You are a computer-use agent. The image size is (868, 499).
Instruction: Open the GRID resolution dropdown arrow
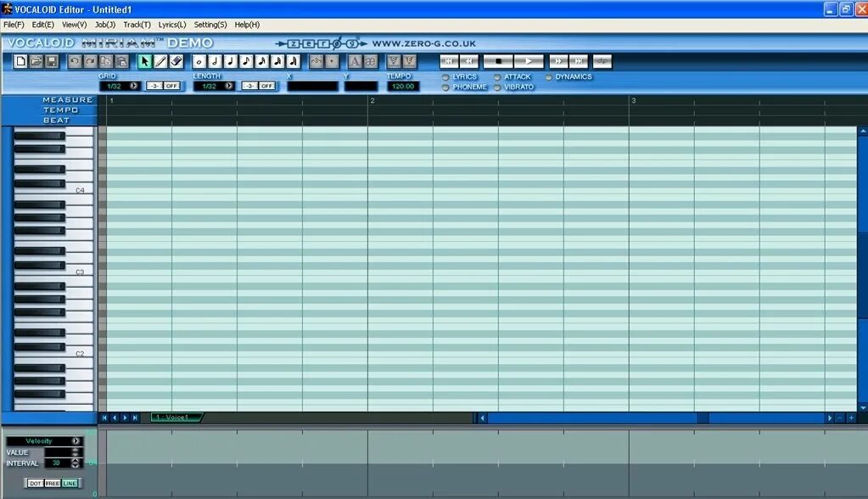pyautogui.click(x=133, y=86)
